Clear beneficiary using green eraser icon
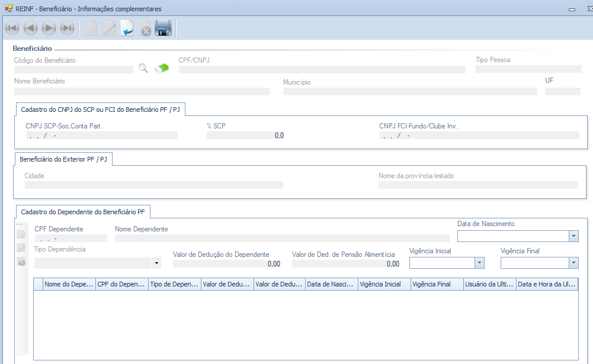Image resolution: width=593 pixels, height=364 pixels. tap(162, 68)
